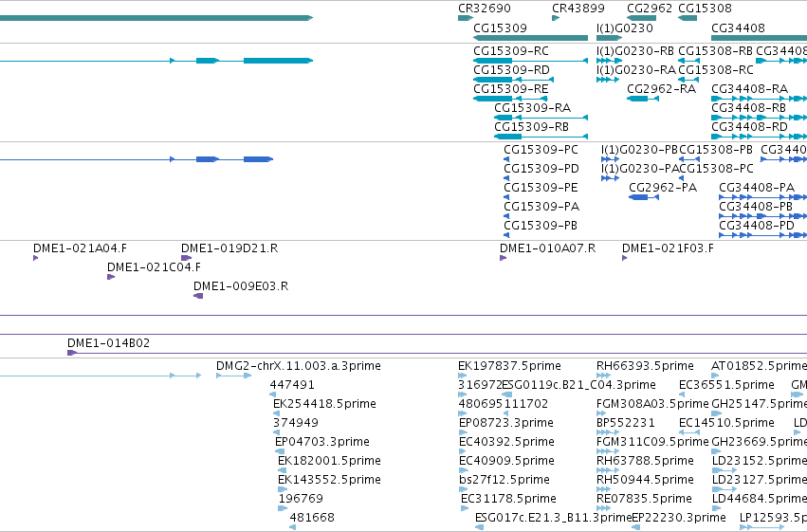Click the EK197837.5prime EST

(x=462, y=376)
